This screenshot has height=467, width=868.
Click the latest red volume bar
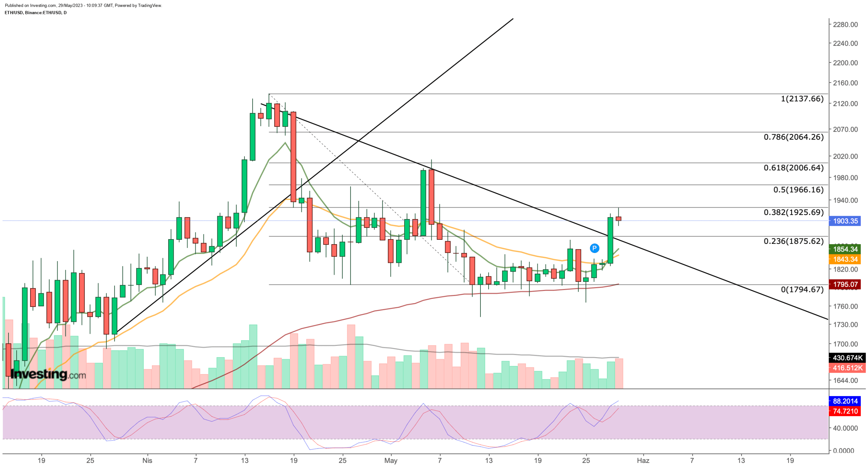tap(619, 373)
